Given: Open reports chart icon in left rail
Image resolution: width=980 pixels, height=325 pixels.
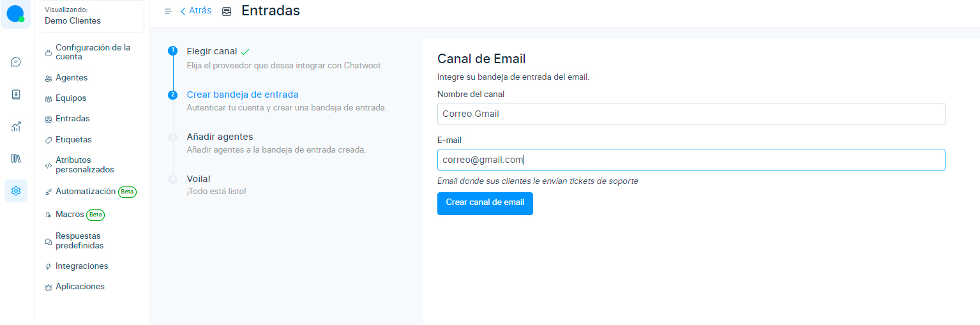Looking at the screenshot, I should [x=16, y=126].
